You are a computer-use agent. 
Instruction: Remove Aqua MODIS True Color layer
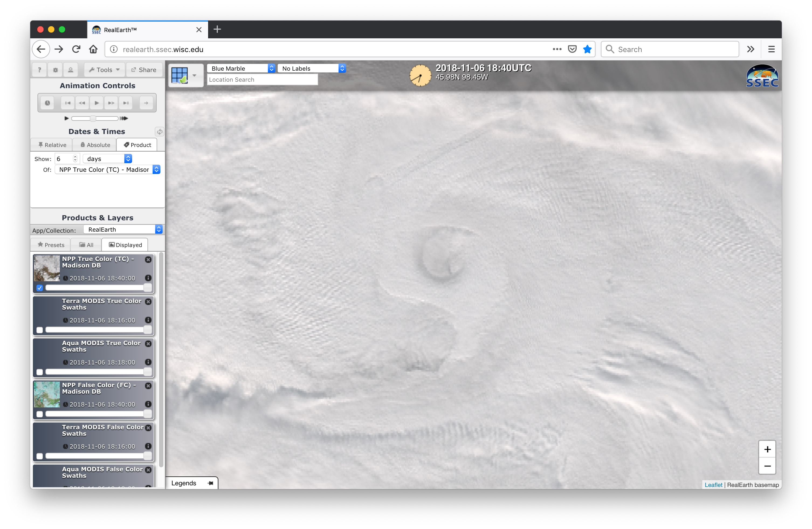click(x=148, y=344)
